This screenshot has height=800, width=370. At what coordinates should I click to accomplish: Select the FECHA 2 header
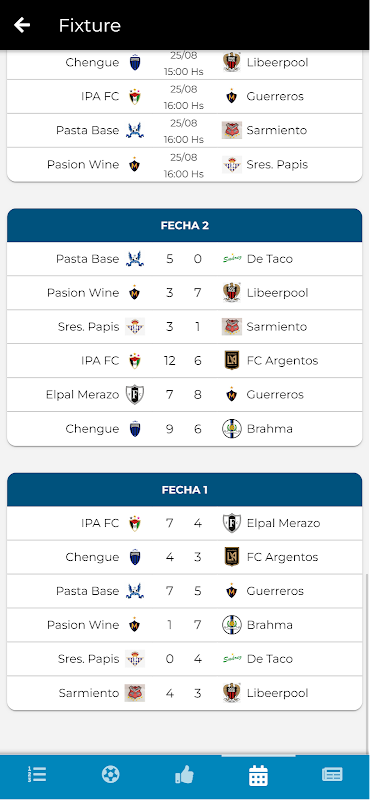(185, 225)
